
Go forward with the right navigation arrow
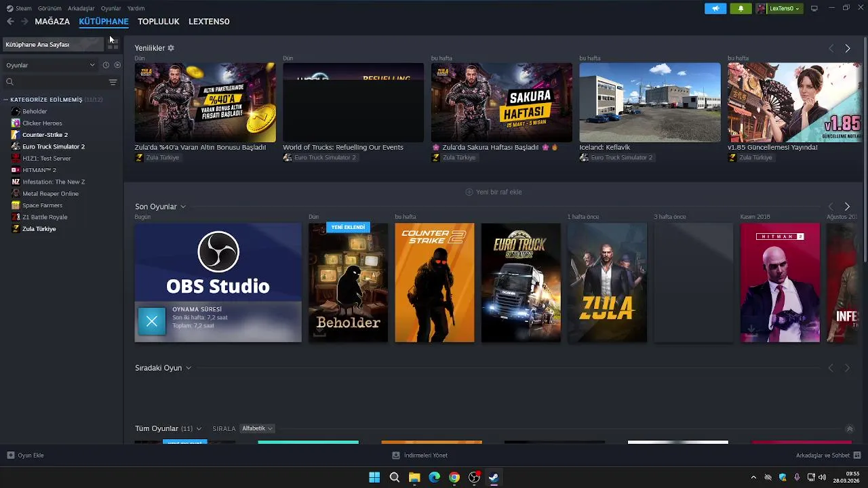click(24, 22)
